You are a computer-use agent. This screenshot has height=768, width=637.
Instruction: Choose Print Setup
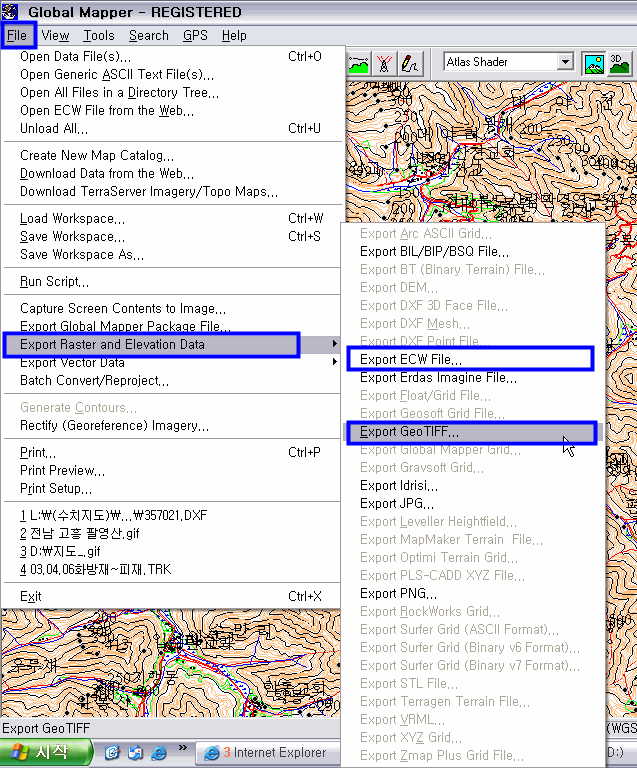(171, 489)
